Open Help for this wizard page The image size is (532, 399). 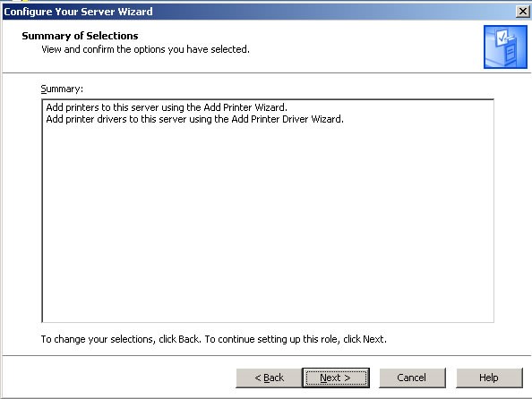click(489, 378)
